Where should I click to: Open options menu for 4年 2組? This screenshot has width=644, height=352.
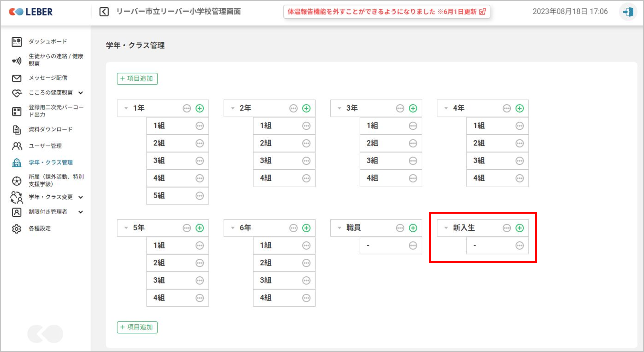(519, 143)
